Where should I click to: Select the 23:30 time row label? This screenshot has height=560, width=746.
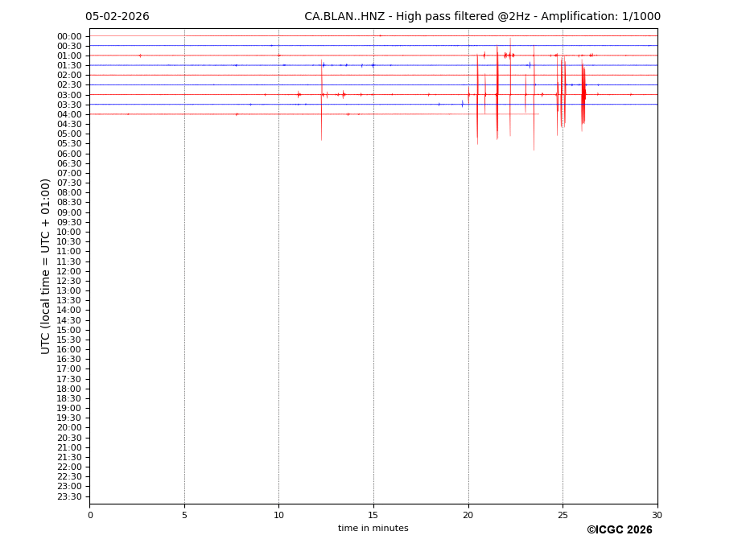point(69,496)
